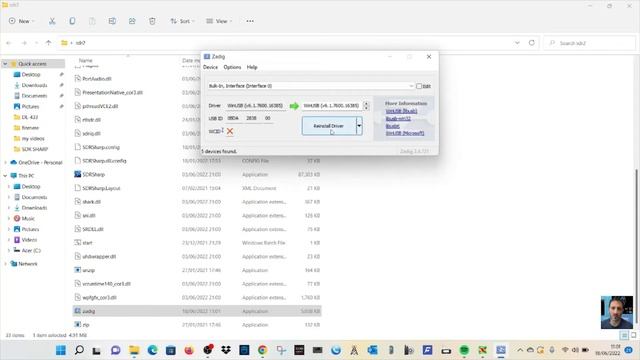Click the Search sdr2 box
Viewport: 640px width, 360px height.
[590, 43]
